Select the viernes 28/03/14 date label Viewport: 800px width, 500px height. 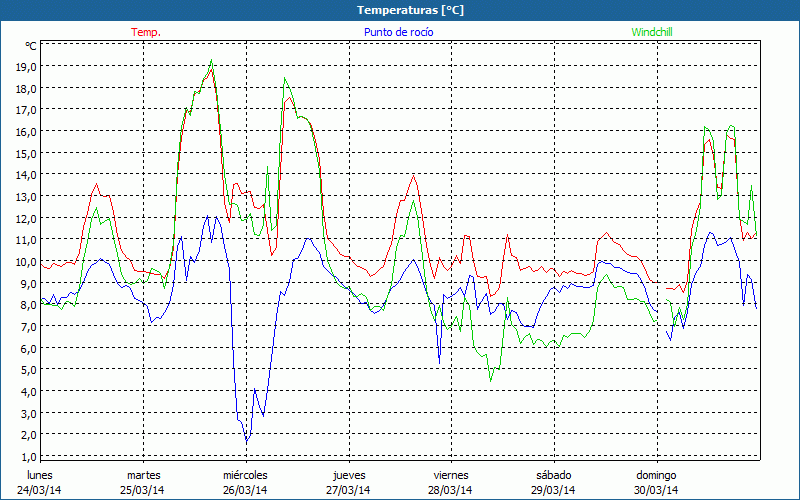coord(451,482)
